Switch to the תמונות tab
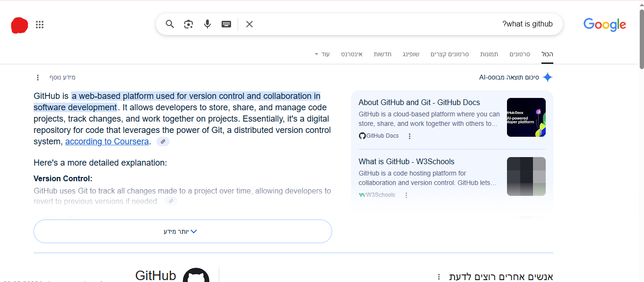 click(x=489, y=54)
